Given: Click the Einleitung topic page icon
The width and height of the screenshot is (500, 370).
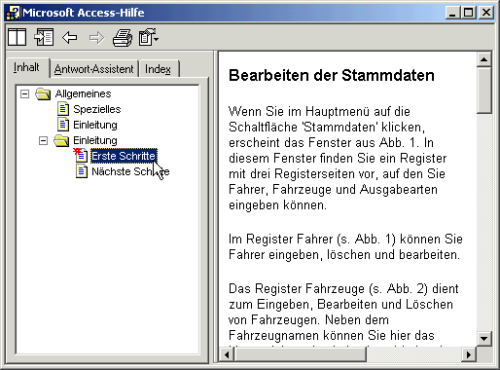Looking at the screenshot, I should 63,125.
